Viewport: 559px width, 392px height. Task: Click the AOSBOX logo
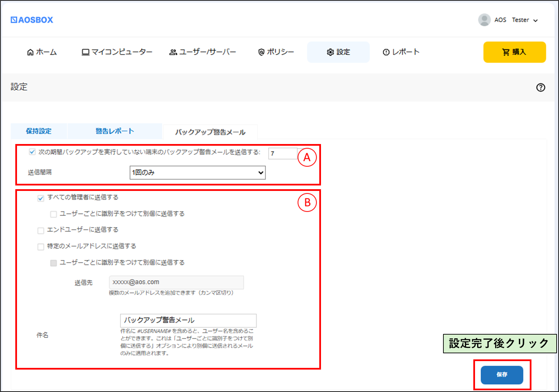coord(32,20)
